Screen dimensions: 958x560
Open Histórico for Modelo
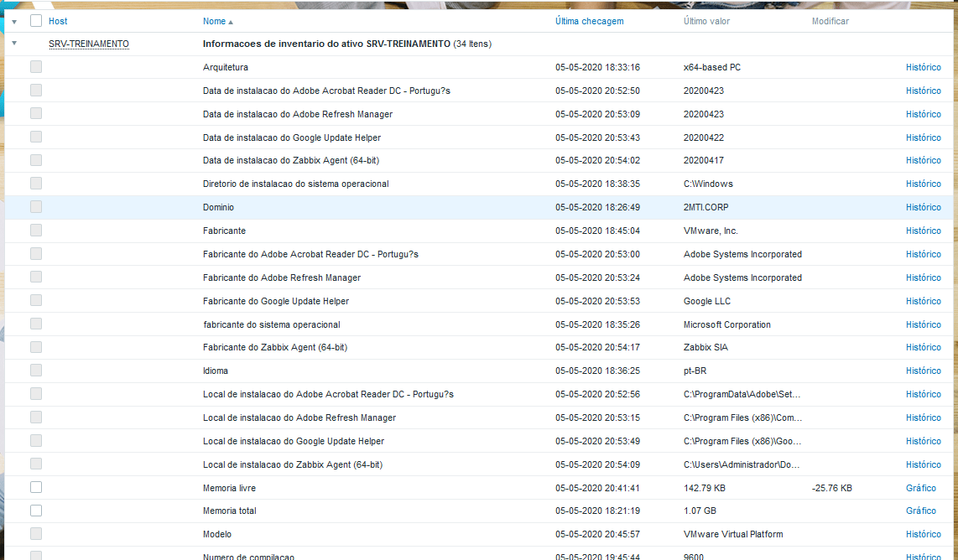(923, 534)
